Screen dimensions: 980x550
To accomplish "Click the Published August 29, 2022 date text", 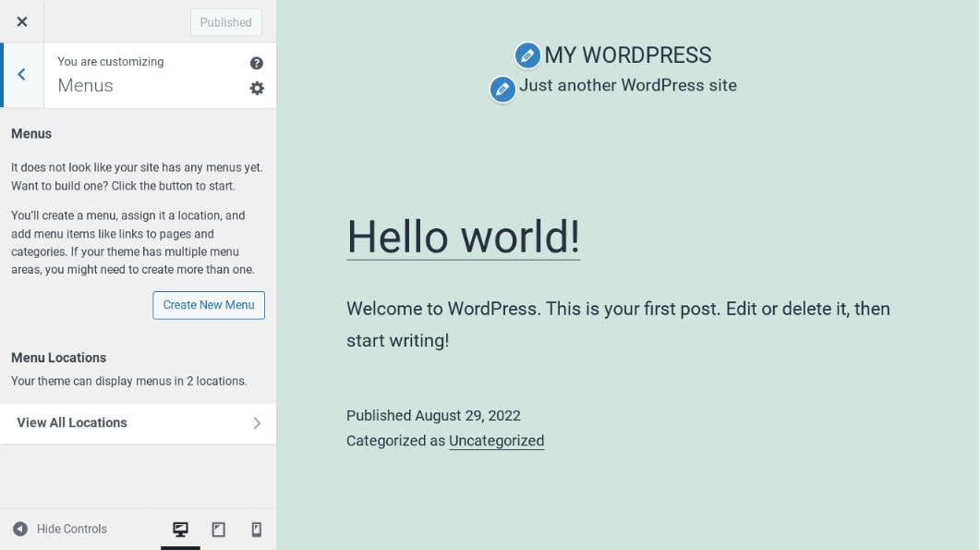I will click(x=433, y=416).
